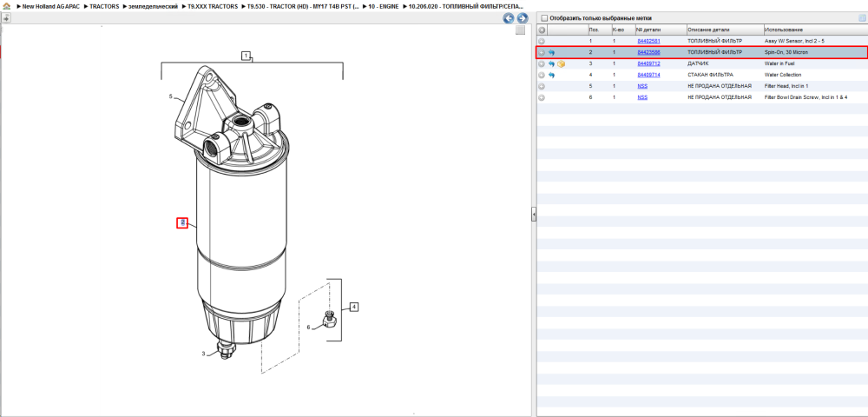Select callout 1 in the diagram
Image resolution: width=868 pixels, height=417 pixels.
246,56
